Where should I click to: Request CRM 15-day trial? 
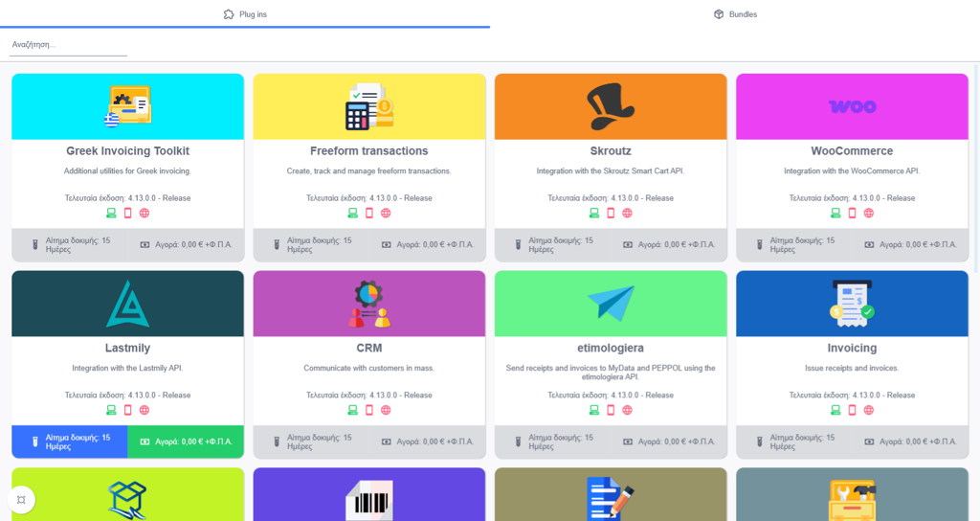[311, 442]
